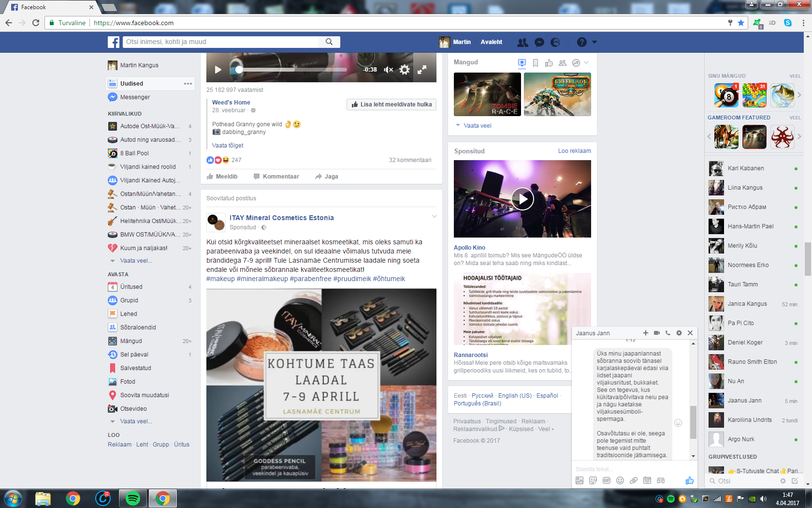
Task: Click the search magnifier button
Action: point(329,42)
